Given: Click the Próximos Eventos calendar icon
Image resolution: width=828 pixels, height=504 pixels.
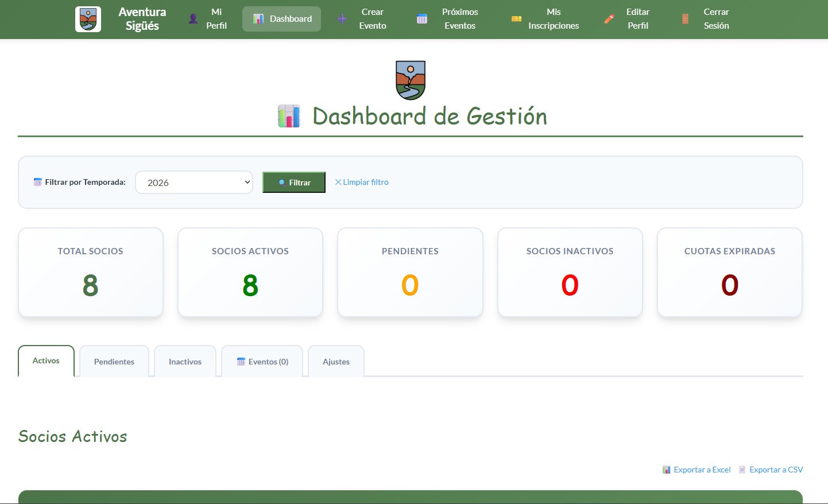Looking at the screenshot, I should click(422, 19).
